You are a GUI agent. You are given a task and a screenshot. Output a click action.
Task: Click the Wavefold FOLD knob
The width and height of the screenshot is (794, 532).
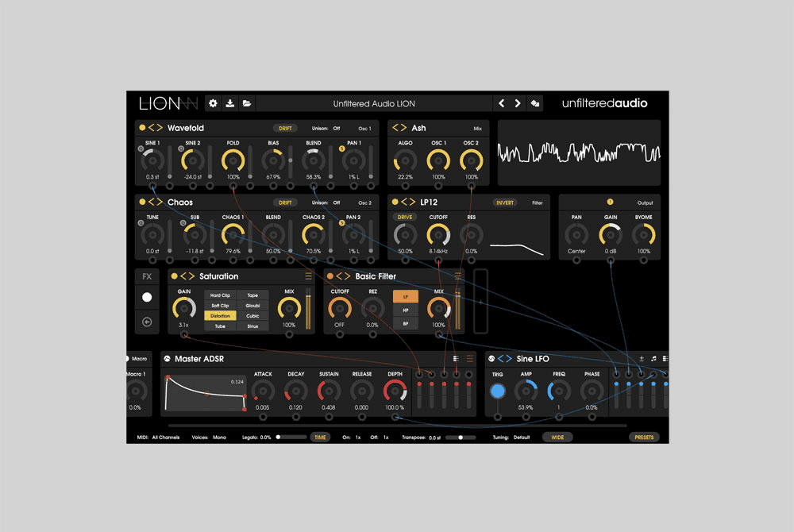click(x=233, y=160)
